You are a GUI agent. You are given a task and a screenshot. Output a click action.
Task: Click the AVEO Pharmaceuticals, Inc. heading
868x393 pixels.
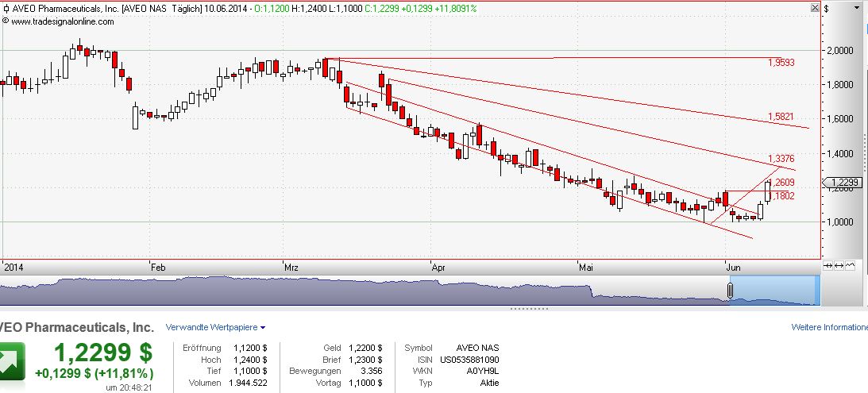tap(77, 327)
